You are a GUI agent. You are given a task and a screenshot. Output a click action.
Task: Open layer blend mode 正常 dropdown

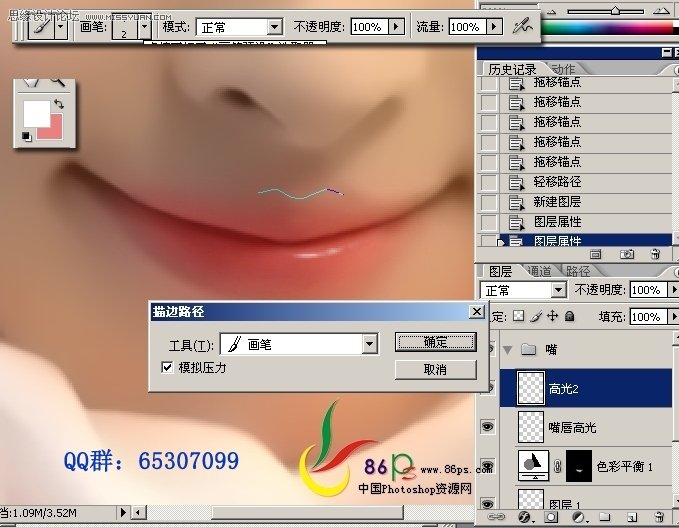[558, 289]
